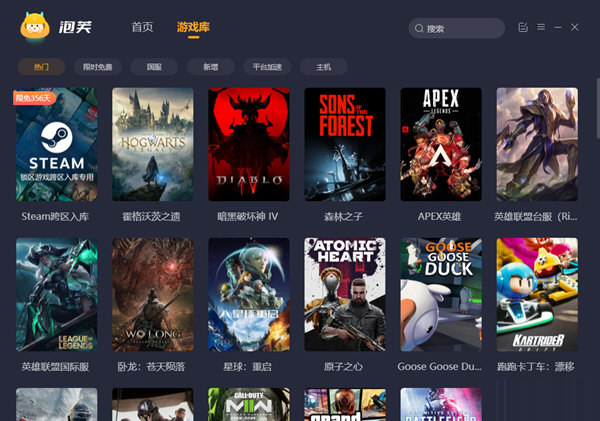
Task: Open the hamburger menu icon
Action: (541, 27)
